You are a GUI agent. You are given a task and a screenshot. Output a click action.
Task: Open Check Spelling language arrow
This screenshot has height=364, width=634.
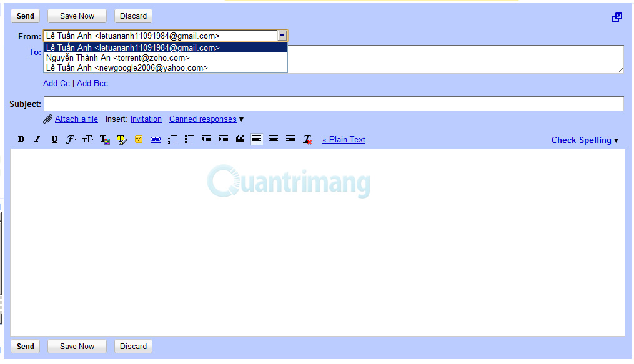click(617, 140)
